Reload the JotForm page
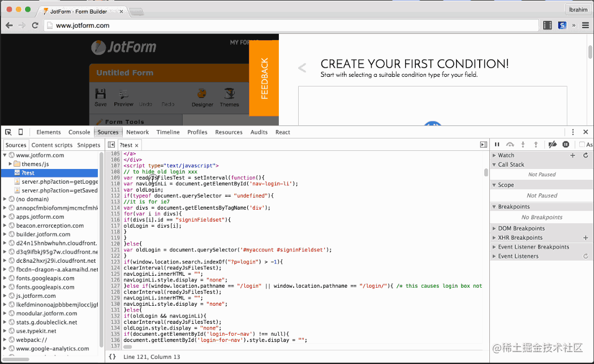 coord(35,25)
